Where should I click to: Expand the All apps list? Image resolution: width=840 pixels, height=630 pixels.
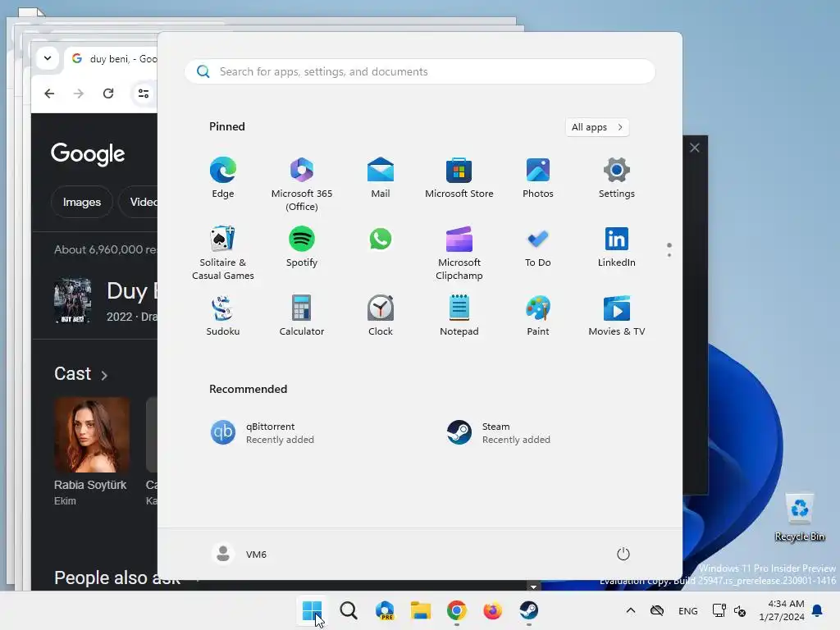pyautogui.click(x=597, y=127)
